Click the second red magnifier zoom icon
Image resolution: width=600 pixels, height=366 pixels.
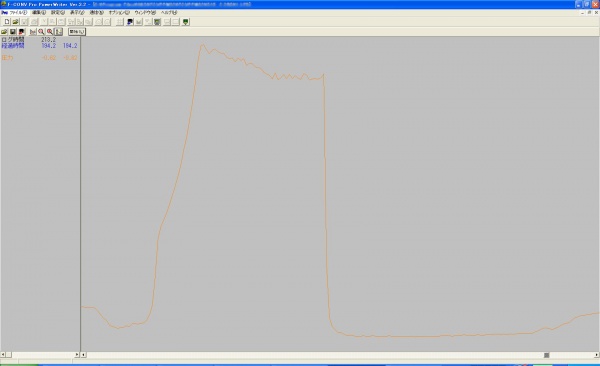tap(50, 32)
